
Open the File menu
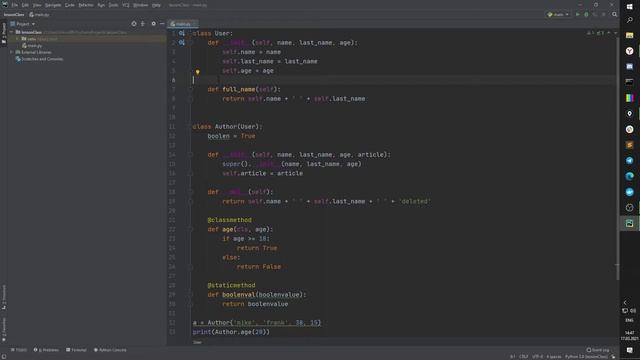click(x=15, y=5)
